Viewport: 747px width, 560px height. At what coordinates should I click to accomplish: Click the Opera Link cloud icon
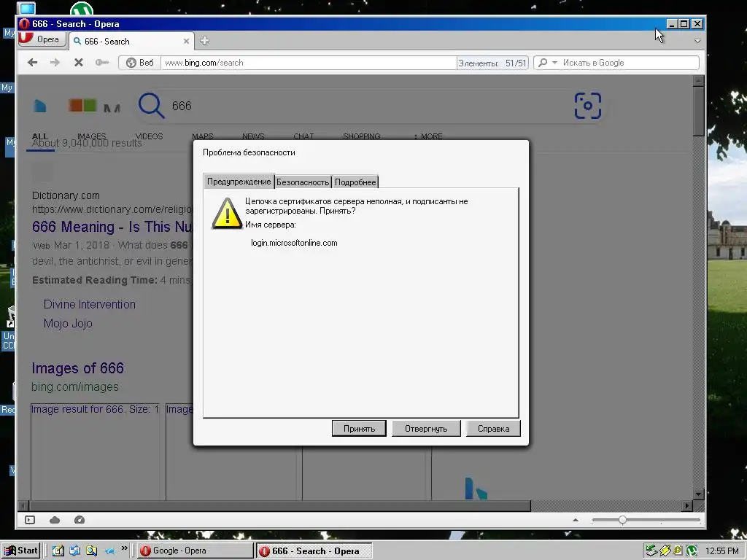point(55,520)
